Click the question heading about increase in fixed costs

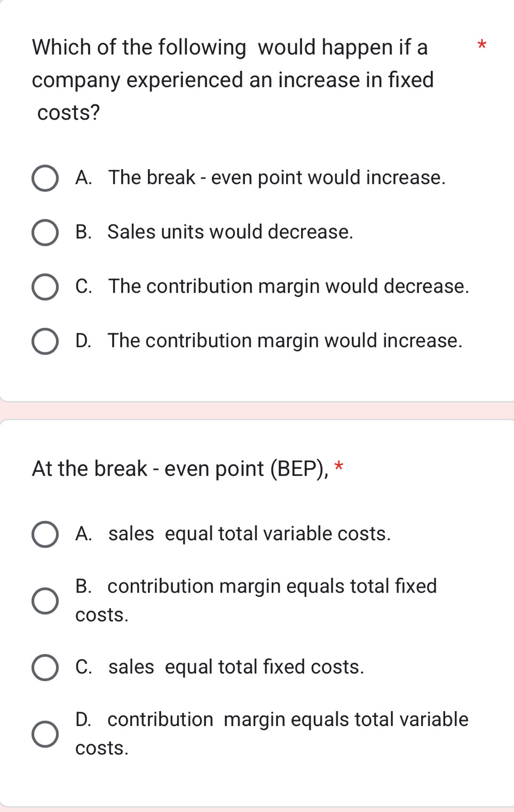point(233,80)
